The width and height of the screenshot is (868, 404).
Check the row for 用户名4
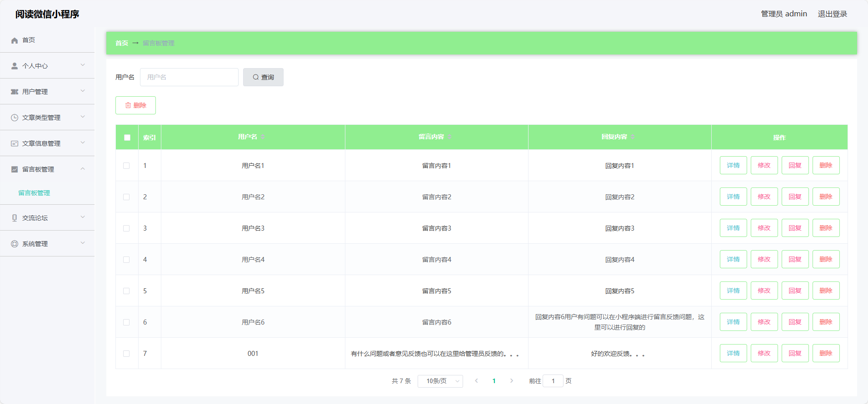126,260
